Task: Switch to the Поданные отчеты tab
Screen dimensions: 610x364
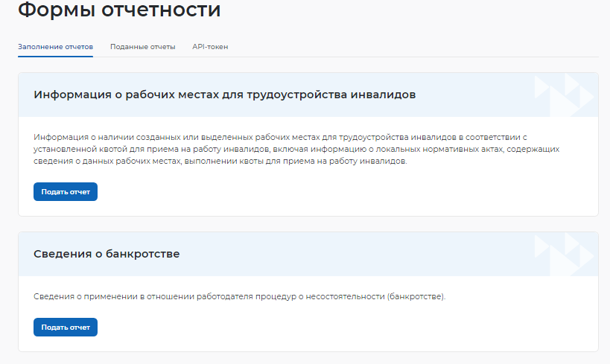Action: 143,47
